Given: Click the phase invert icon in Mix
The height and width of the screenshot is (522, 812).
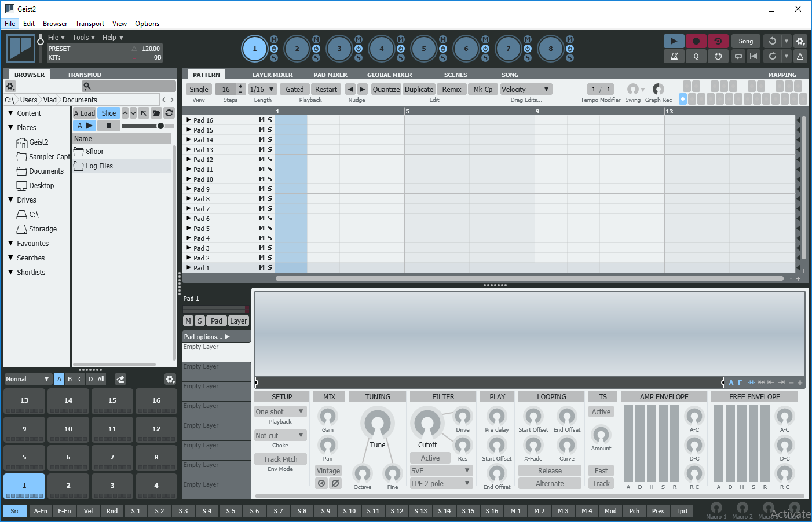Looking at the screenshot, I should click(x=335, y=483).
